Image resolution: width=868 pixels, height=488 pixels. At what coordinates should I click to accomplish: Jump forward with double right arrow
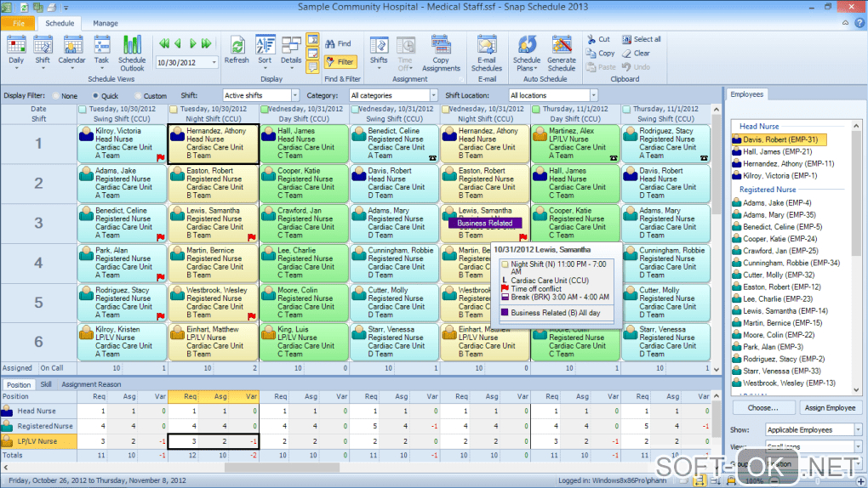207,43
